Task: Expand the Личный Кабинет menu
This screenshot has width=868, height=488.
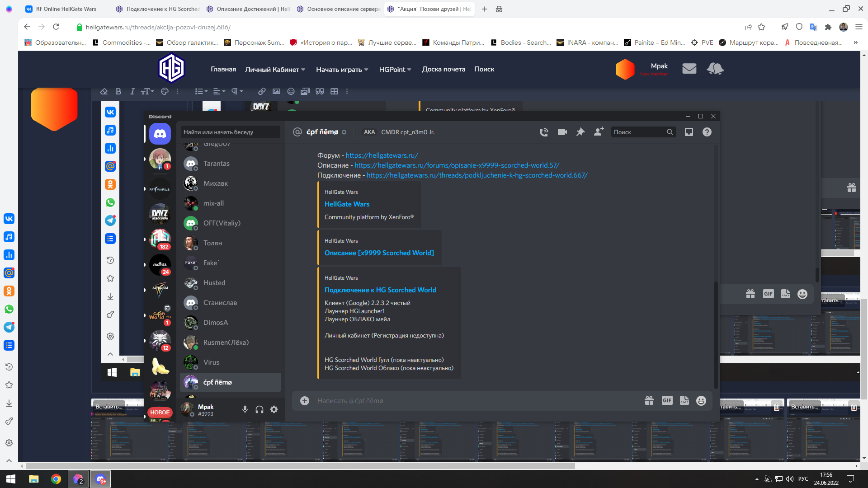Action: 275,69
